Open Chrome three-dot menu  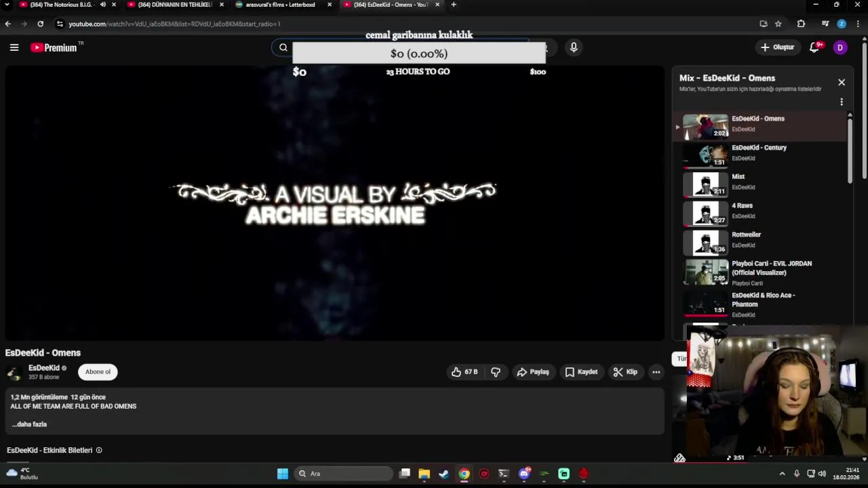[x=858, y=24]
